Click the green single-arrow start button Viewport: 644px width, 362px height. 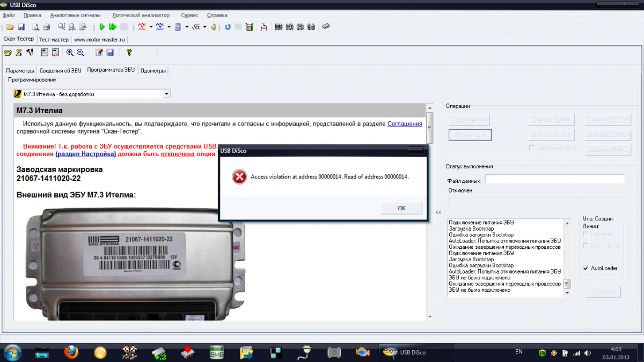point(102,27)
